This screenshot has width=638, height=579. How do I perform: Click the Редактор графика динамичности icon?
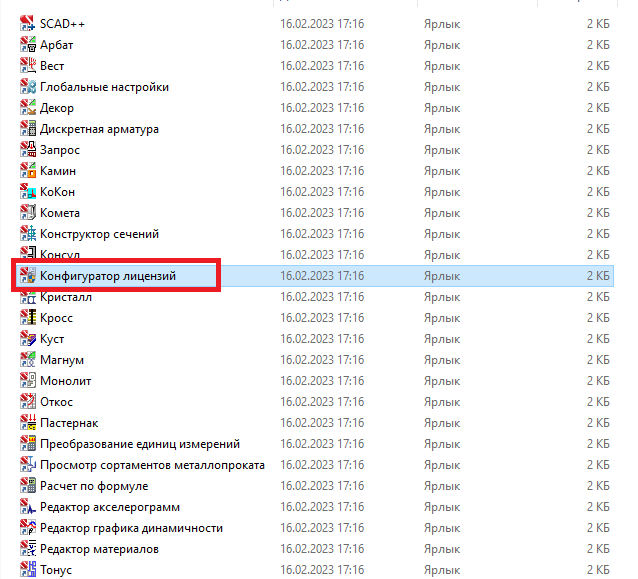(28, 528)
